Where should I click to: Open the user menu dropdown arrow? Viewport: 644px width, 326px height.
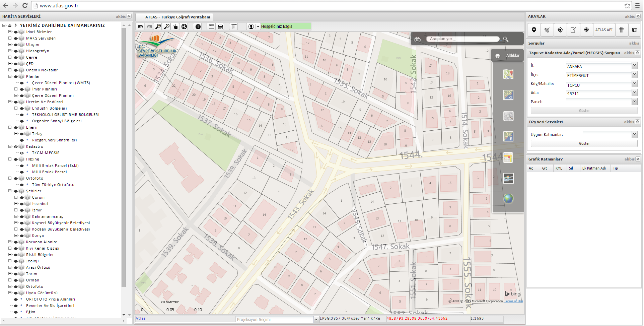tap(258, 26)
